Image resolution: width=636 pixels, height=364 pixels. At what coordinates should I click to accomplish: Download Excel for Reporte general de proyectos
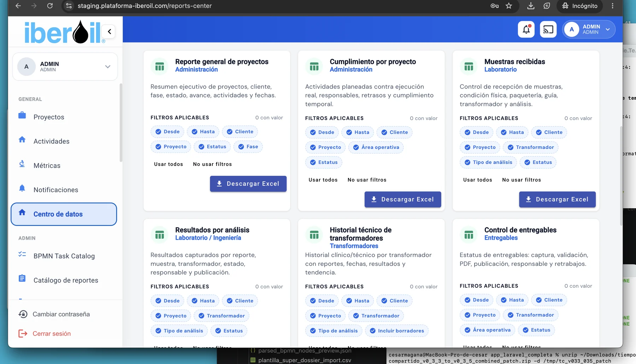248,184
